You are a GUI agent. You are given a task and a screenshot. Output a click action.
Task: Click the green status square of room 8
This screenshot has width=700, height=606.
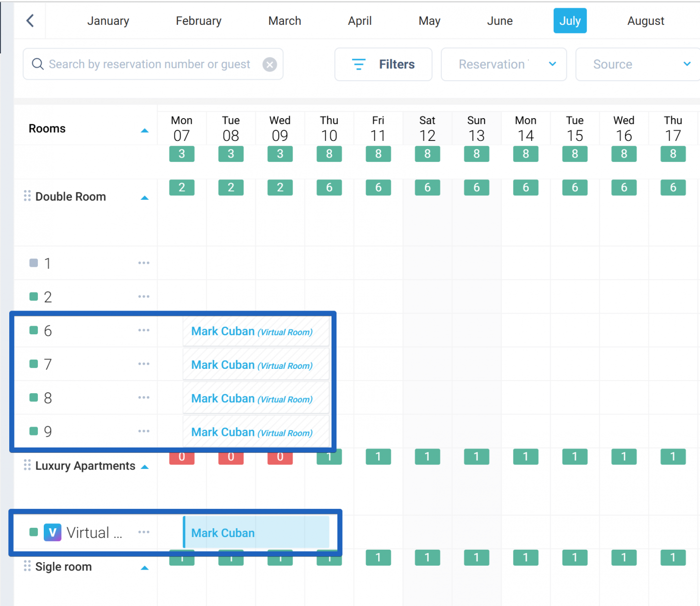[x=34, y=398]
